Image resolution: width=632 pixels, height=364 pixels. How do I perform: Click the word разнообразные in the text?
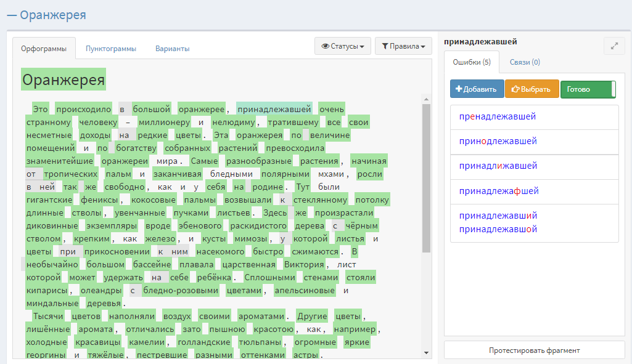tap(258, 161)
